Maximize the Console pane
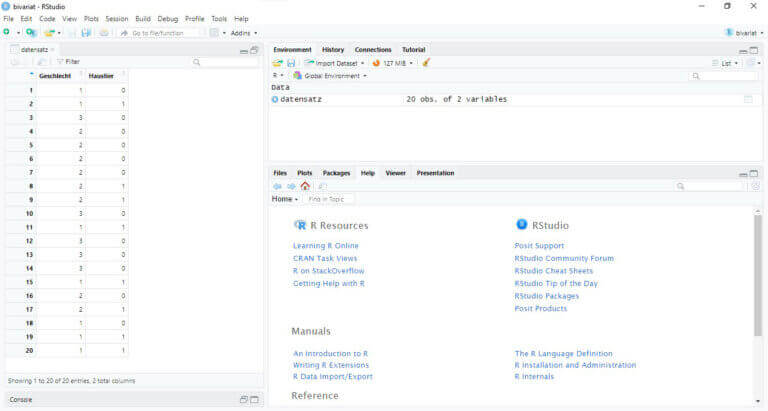This screenshot has width=768, height=411. [254, 400]
